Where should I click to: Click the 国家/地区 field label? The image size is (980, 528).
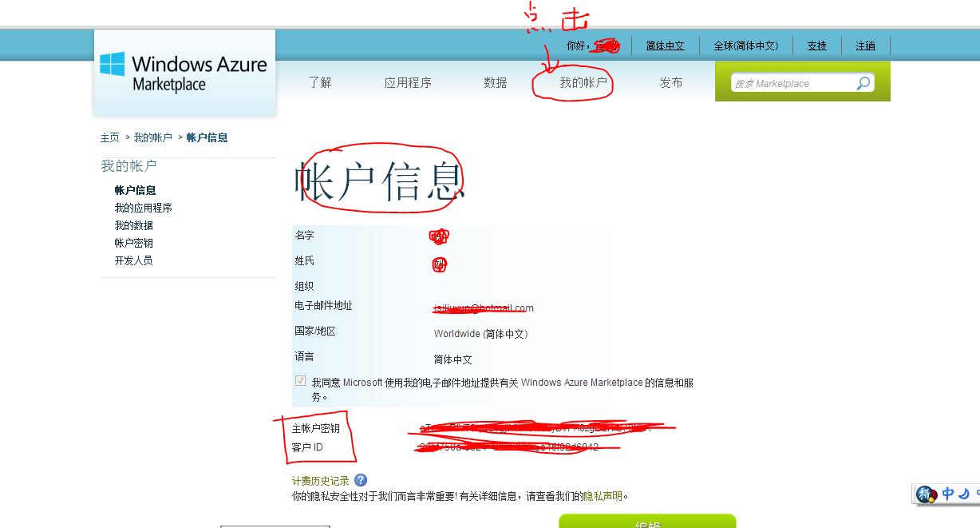[315, 331]
